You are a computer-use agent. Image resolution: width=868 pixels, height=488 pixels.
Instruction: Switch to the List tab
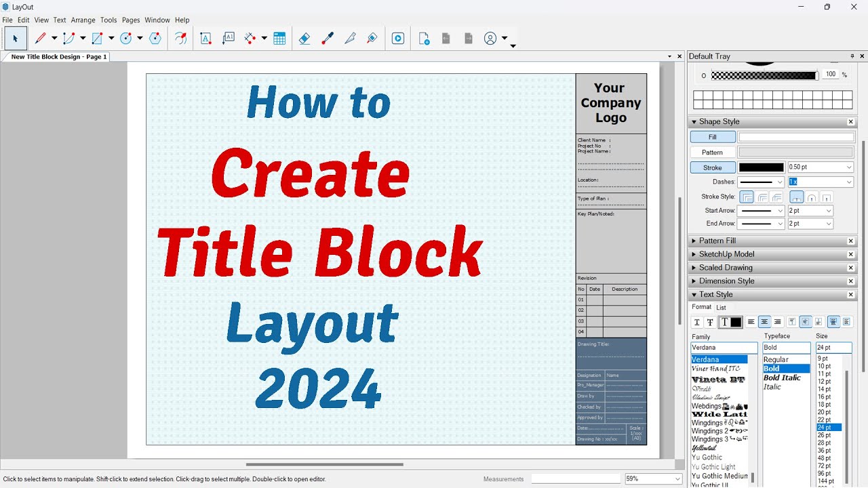(721, 308)
